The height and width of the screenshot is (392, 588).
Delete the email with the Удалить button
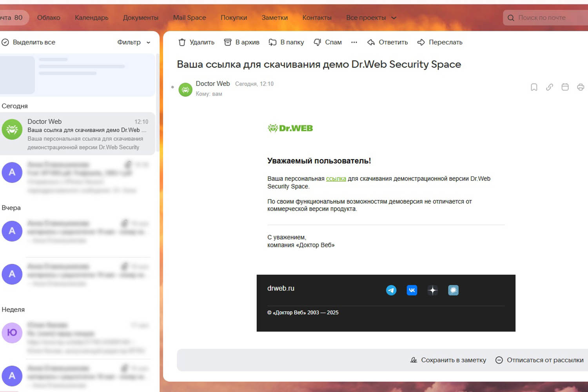click(x=196, y=42)
